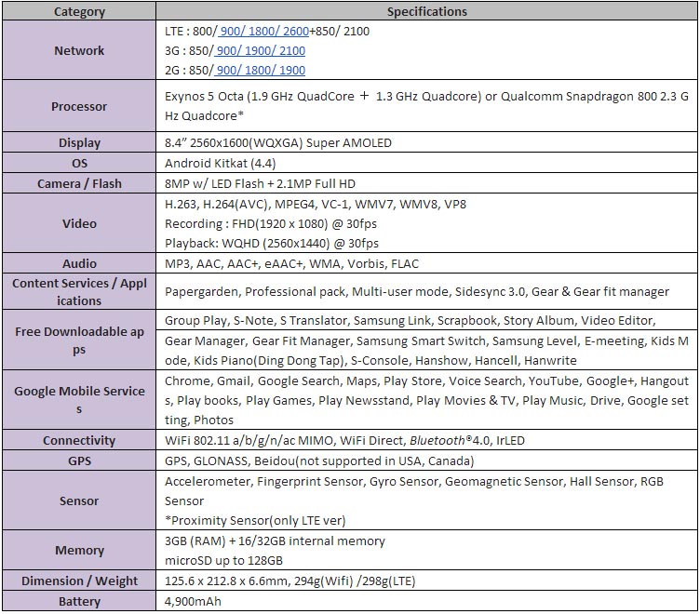Screen dimensions: 700x614
Task: Click the Android Kitkat (4.4) cell
Action: click(x=426, y=164)
